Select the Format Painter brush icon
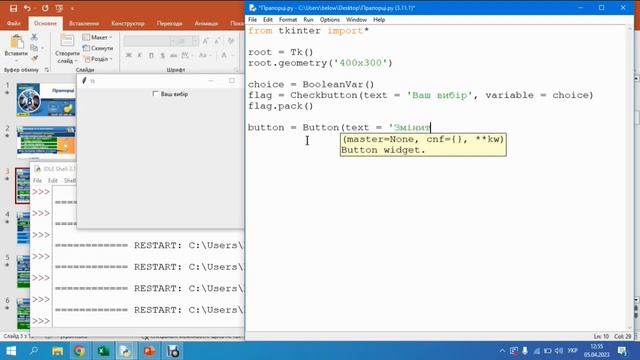The image size is (640, 360). (x=35, y=58)
